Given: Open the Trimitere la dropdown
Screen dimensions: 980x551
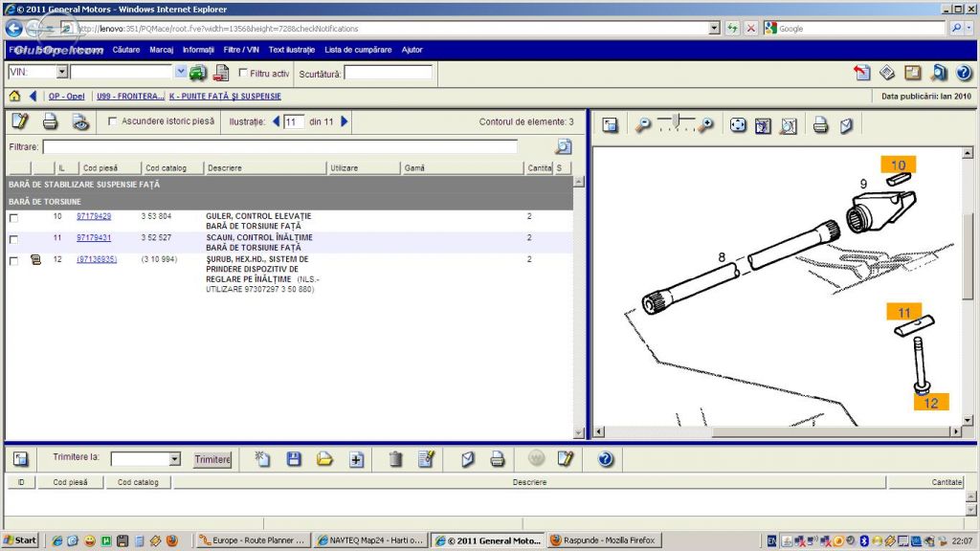Looking at the screenshot, I should tap(174, 459).
